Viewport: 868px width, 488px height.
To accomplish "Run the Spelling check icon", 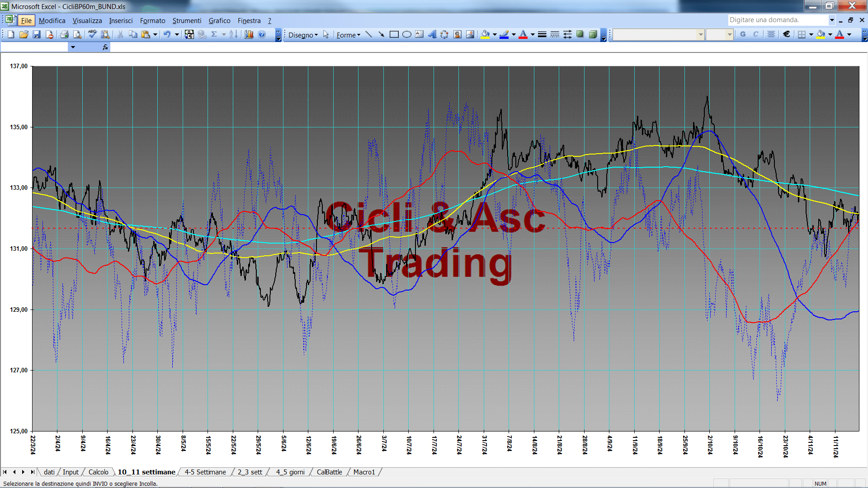I will click(x=92, y=34).
